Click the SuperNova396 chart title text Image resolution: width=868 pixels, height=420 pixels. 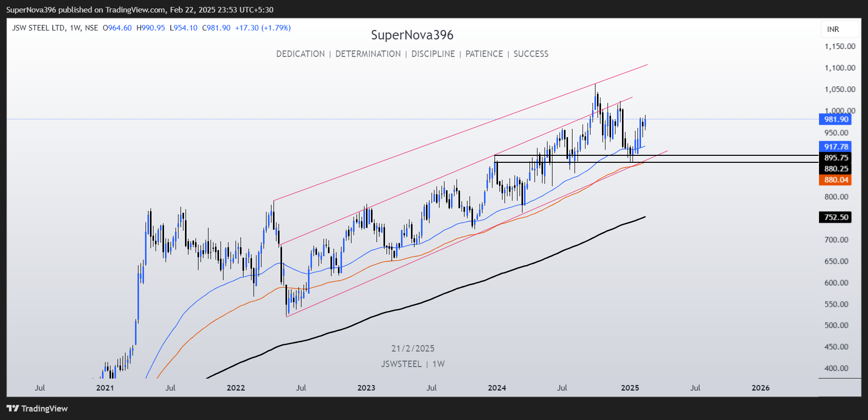click(x=412, y=35)
